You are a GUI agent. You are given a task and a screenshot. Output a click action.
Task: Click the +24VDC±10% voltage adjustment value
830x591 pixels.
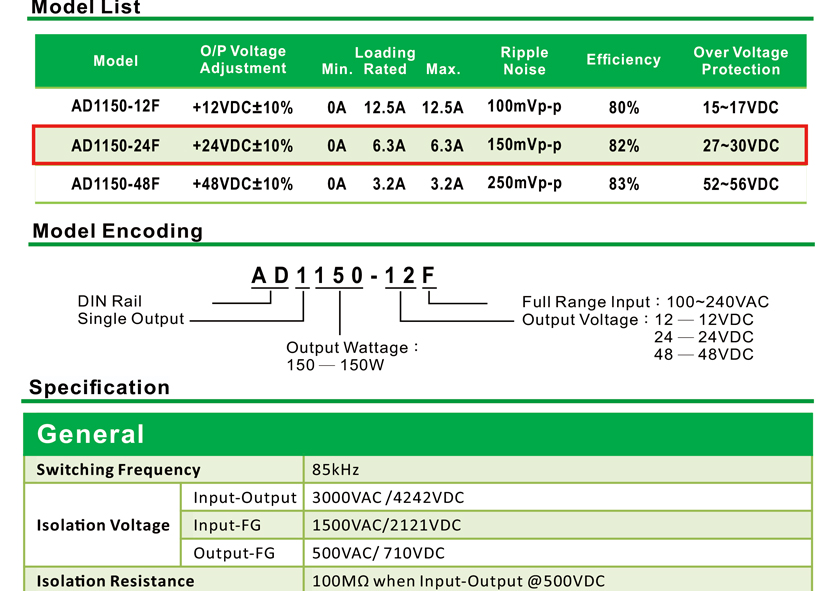tap(242, 146)
